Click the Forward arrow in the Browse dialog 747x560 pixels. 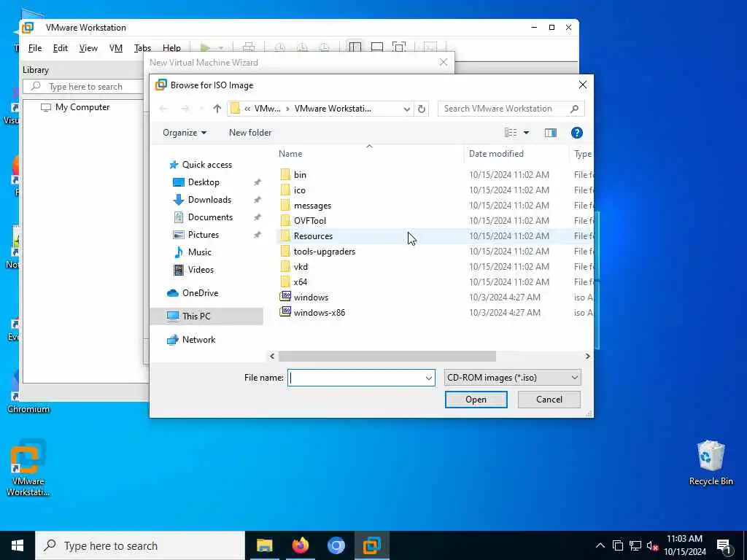coord(185,109)
